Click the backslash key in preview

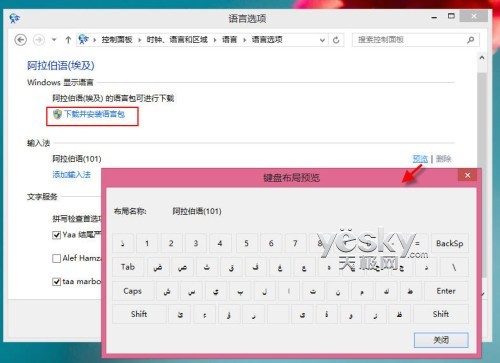[x=454, y=267]
